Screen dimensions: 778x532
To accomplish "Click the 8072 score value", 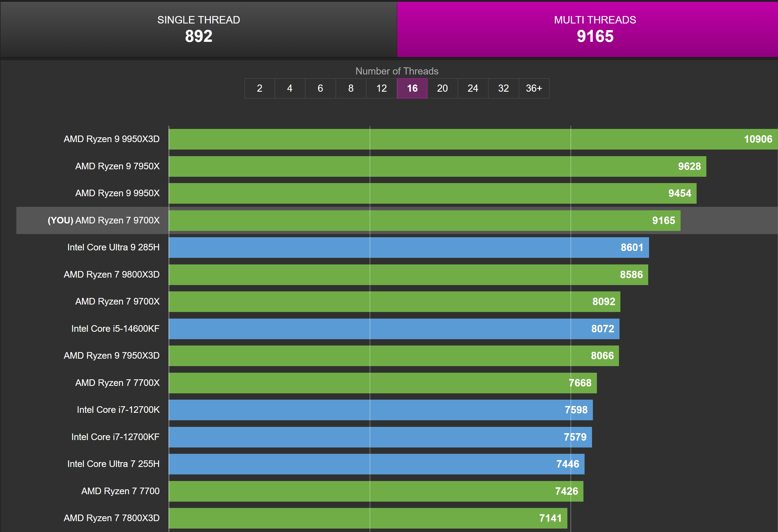I will pos(603,329).
